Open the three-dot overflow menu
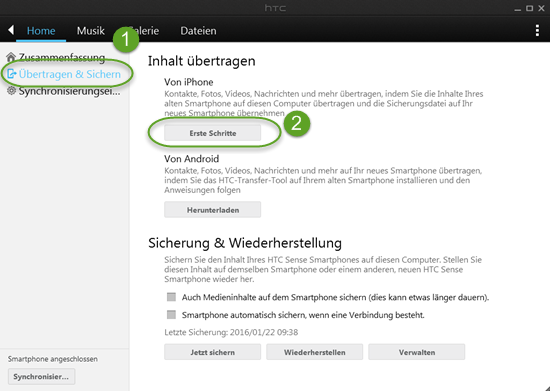The width and height of the screenshot is (550, 391). click(537, 31)
